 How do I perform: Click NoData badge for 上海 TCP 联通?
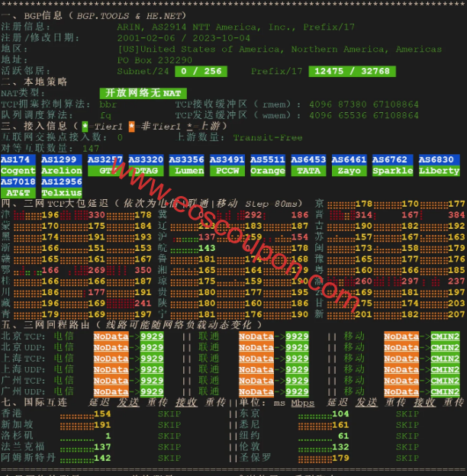pyautogui.click(x=256, y=359)
